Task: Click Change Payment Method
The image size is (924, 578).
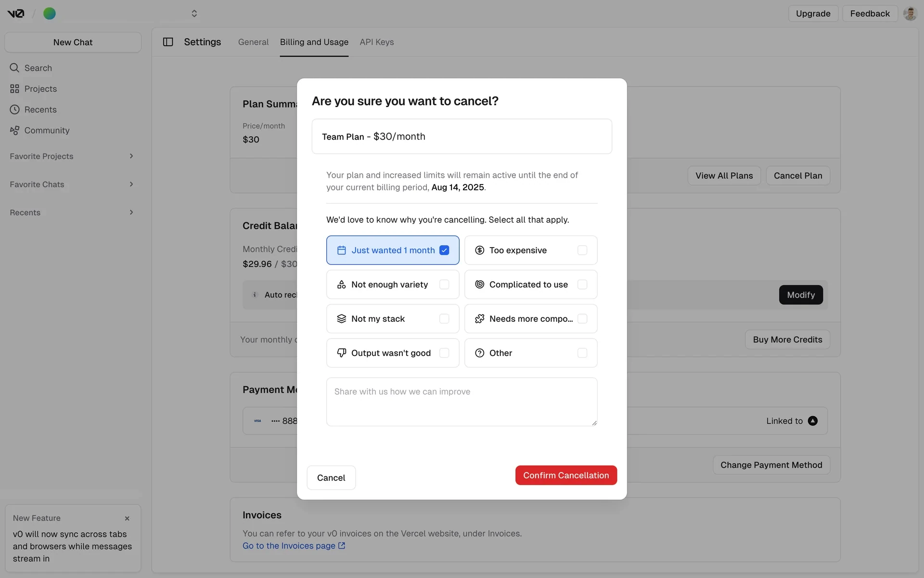Action: tap(771, 465)
